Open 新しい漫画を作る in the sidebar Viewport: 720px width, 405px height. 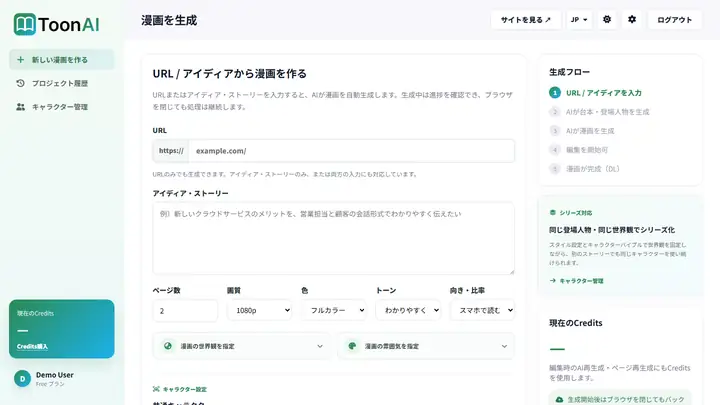pos(62,60)
